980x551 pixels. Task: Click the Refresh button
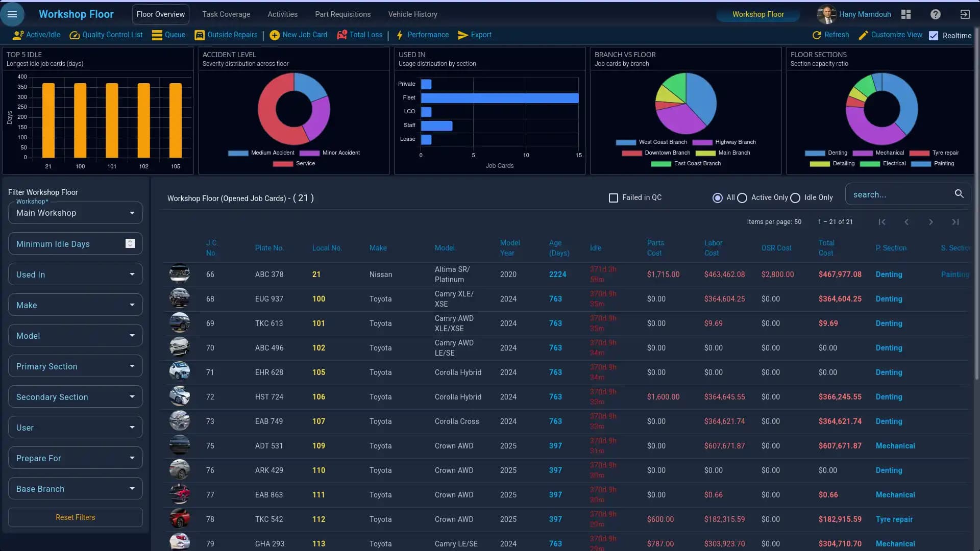point(830,35)
